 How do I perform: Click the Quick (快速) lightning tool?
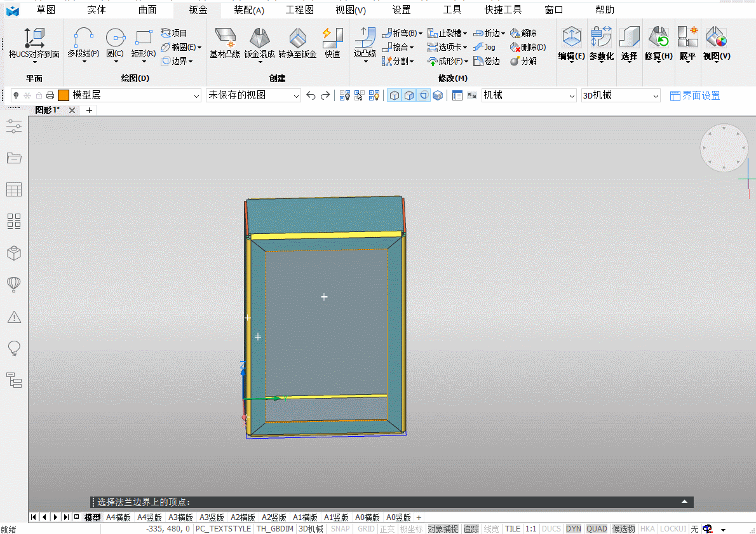pyautogui.click(x=332, y=43)
